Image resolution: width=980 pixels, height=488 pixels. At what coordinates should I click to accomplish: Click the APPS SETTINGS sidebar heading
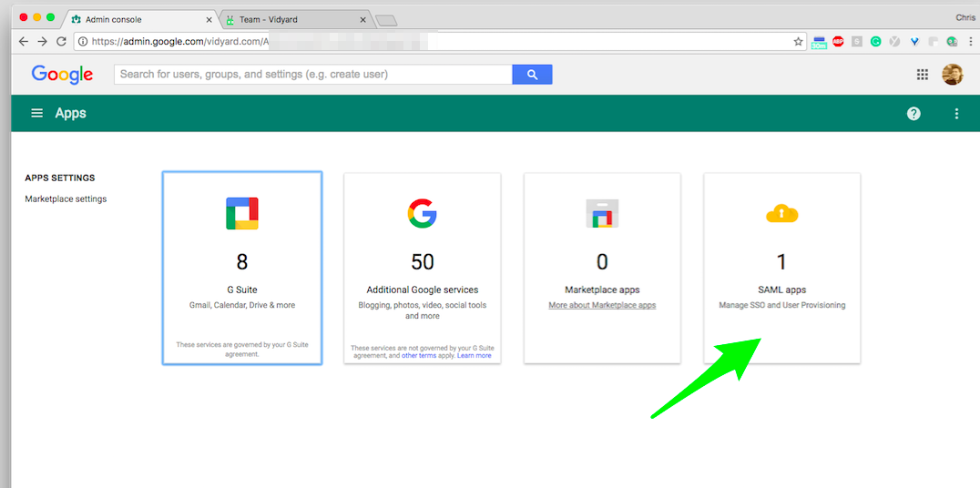60,178
